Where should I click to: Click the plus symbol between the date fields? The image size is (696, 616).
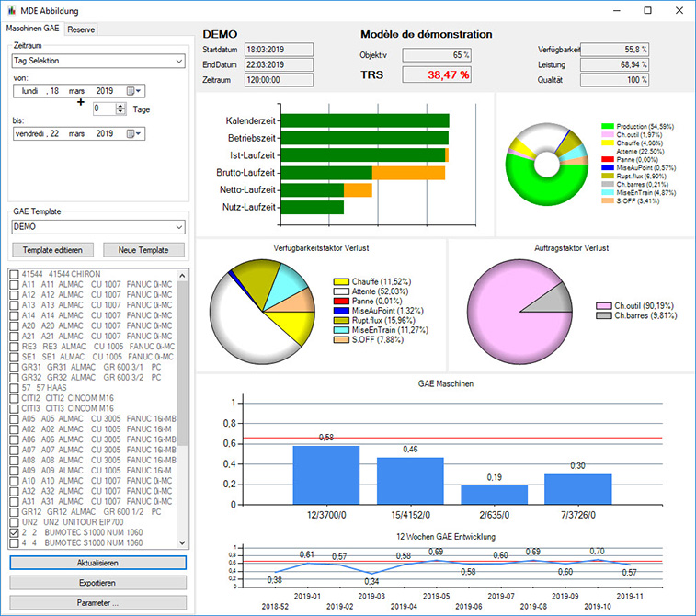pyautogui.click(x=81, y=102)
